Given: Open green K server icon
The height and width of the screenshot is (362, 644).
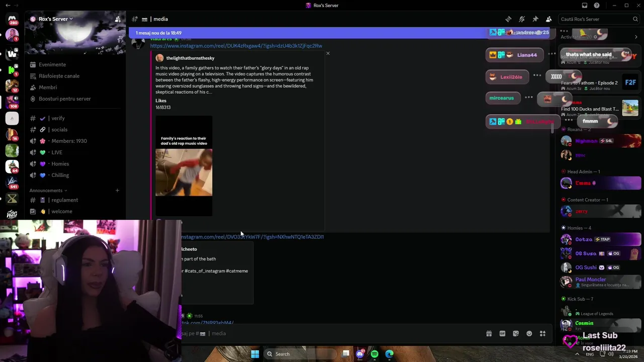Looking at the screenshot, I should [12, 69].
